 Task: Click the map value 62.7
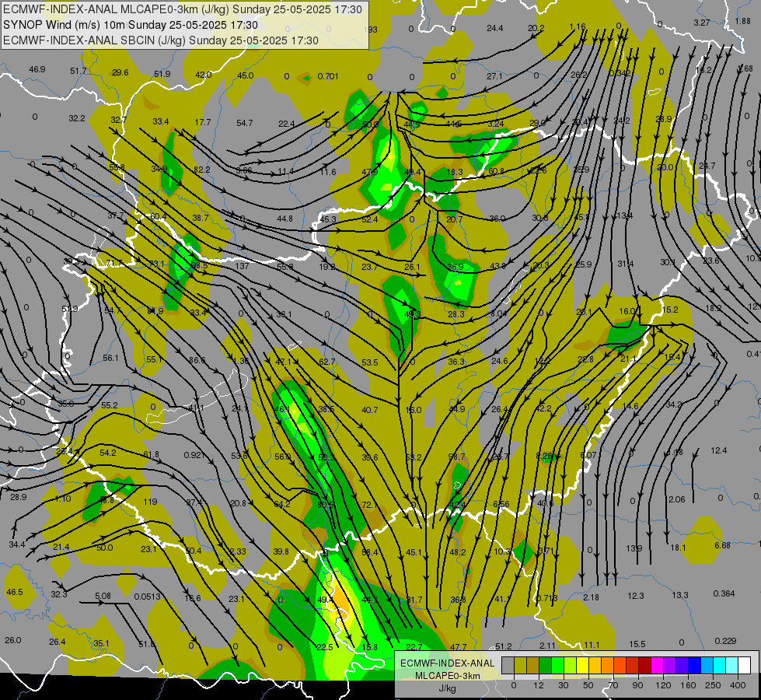tap(327, 362)
